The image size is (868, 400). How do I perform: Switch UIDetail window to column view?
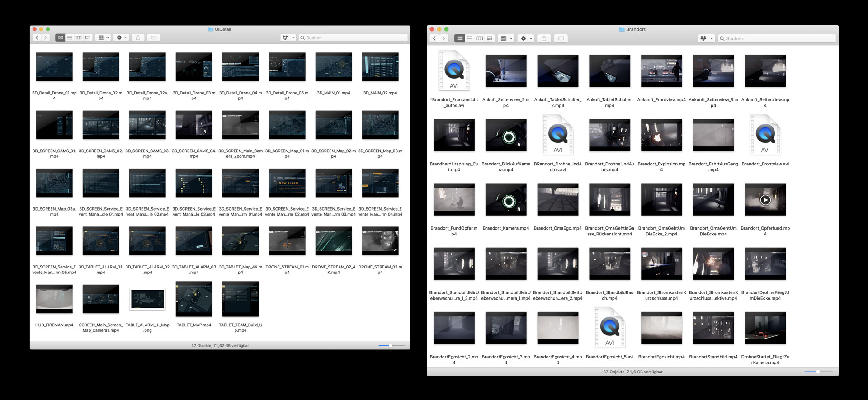[79, 38]
